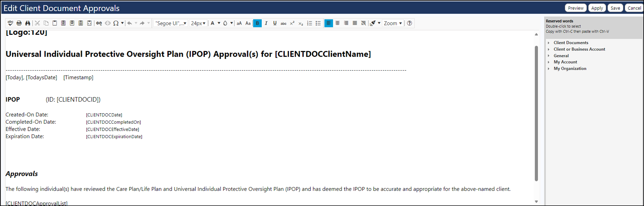644x206 pixels.
Task: Toggle Align Right
Action: coord(346,23)
